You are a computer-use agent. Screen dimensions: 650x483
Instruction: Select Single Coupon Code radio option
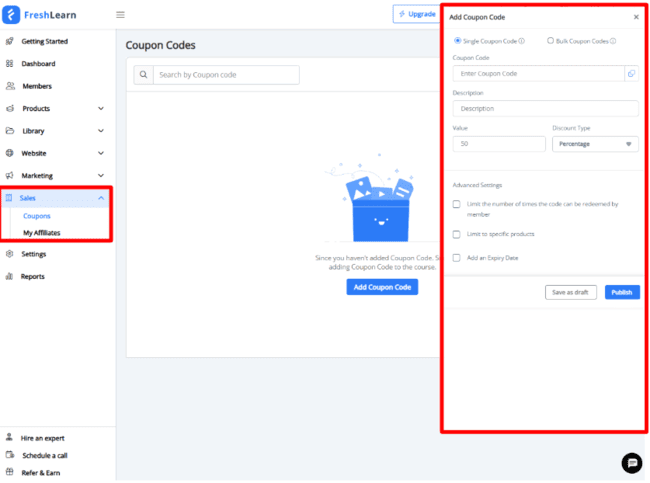pos(458,41)
